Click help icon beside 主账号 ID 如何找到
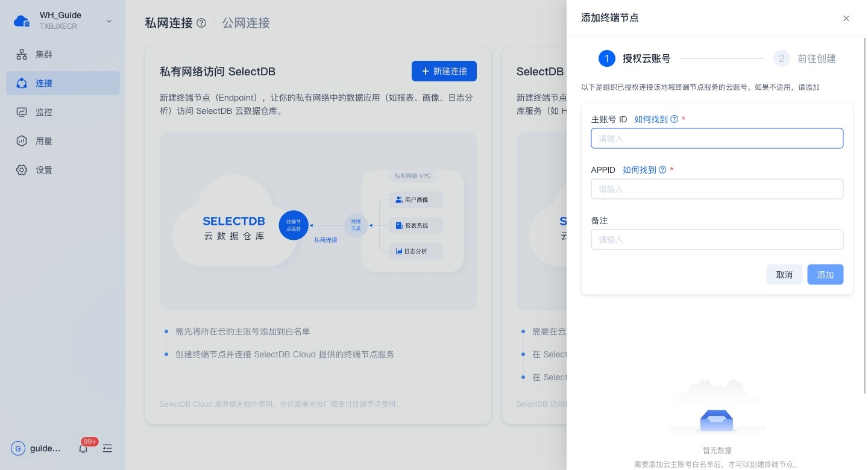868x470 pixels. click(x=675, y=119)
